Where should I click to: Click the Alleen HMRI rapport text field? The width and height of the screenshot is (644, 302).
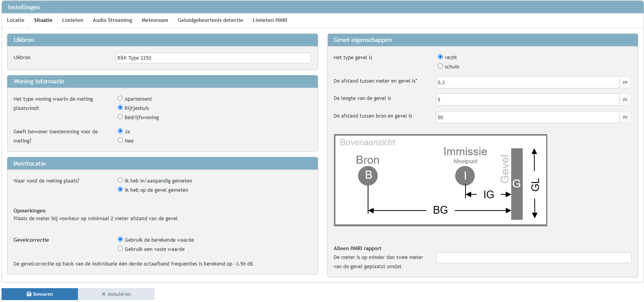pyautogui.click(x=533, y=258)
